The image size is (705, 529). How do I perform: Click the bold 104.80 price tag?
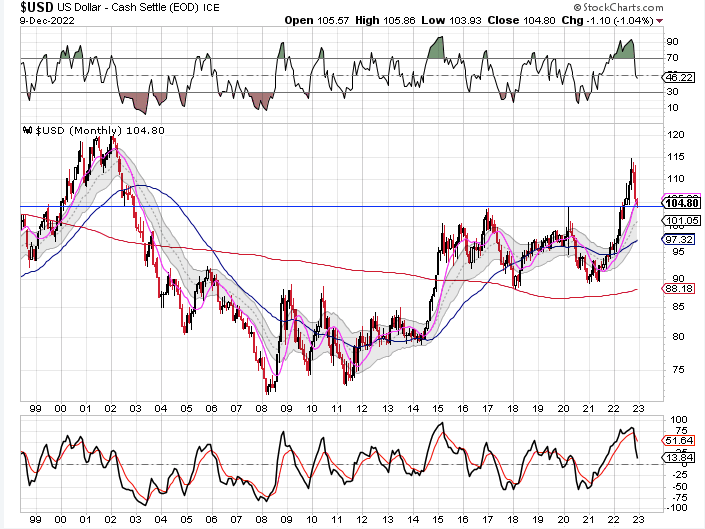680,201
